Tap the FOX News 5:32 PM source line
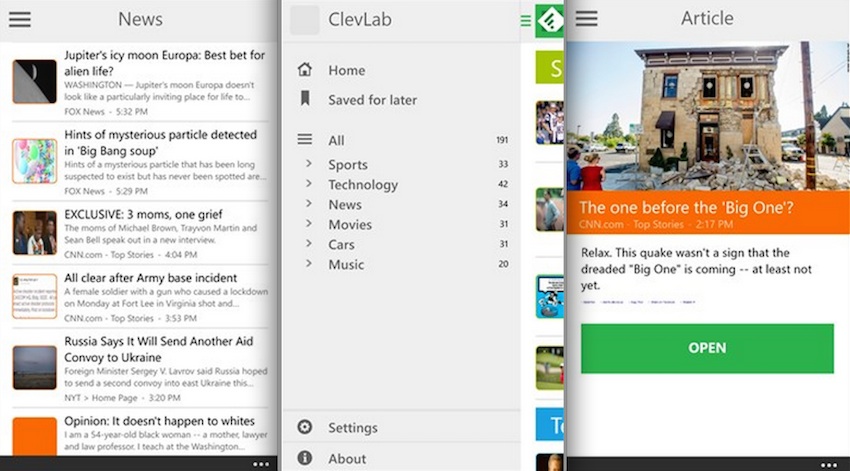The width and height of the screenshot is (850, 471). (x=106, y=112)
